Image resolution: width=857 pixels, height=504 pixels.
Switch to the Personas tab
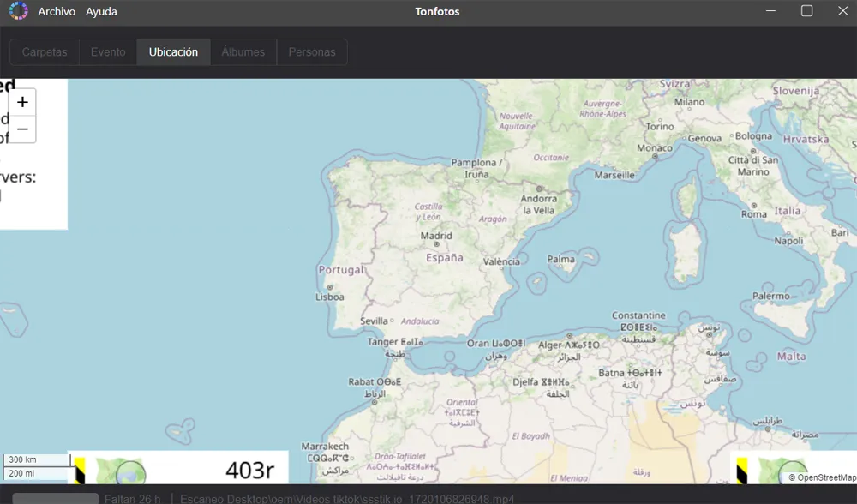pyautogui.click(x=312, y=52)
